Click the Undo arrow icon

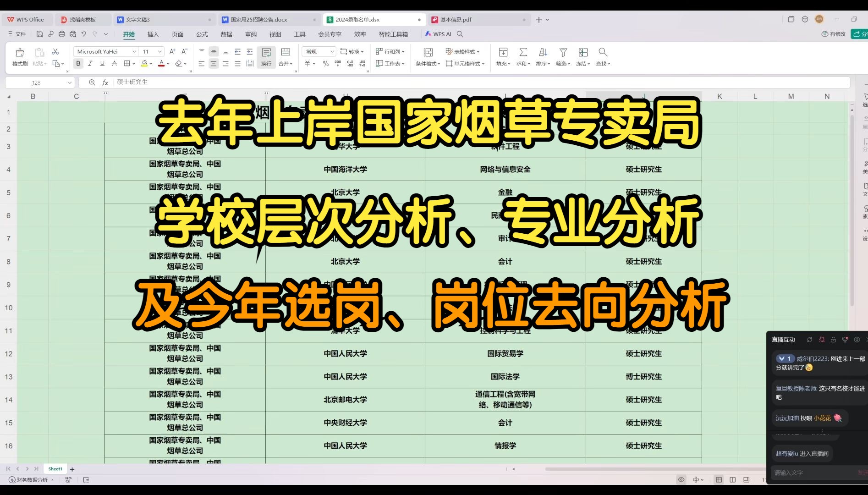[x=84, y=34]
